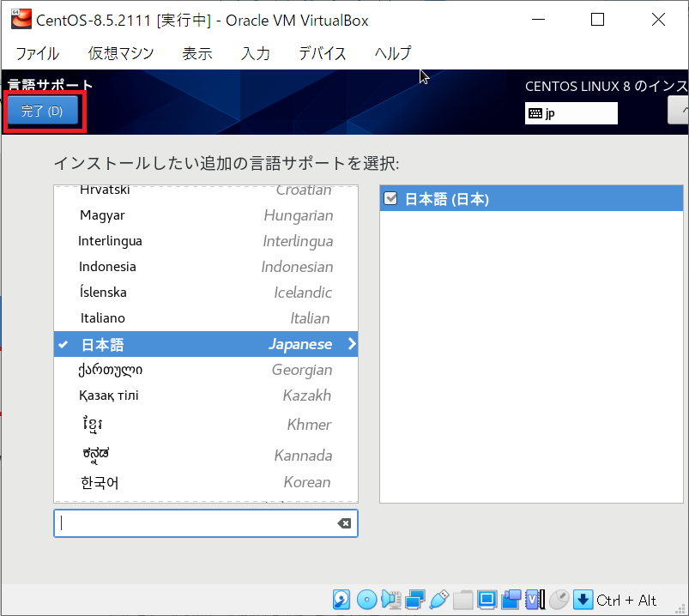Click the host key down-arrow icon
The image size is (689, 616).
click(x=583, y=600)
